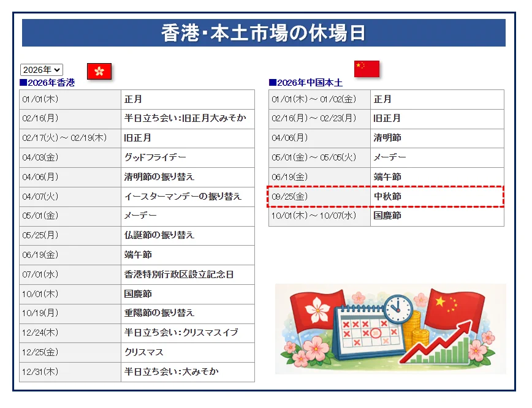Select the 12/31(木) date cell
This screenshot has width=532, height=408.
[x=70, y=372]
